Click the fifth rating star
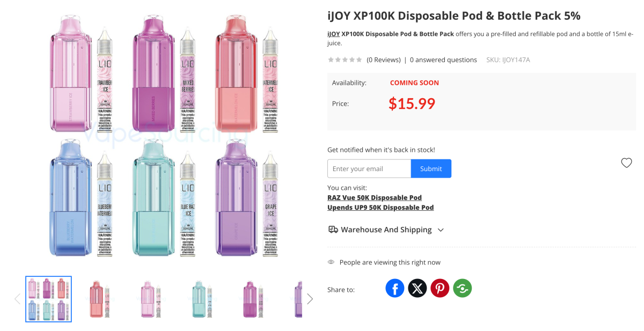 point(358,60)
